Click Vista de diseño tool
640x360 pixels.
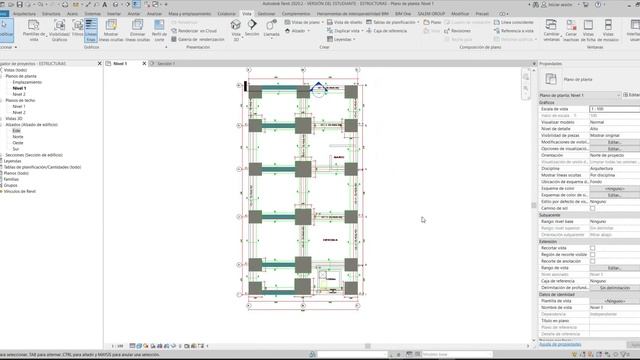pos(344,22)
